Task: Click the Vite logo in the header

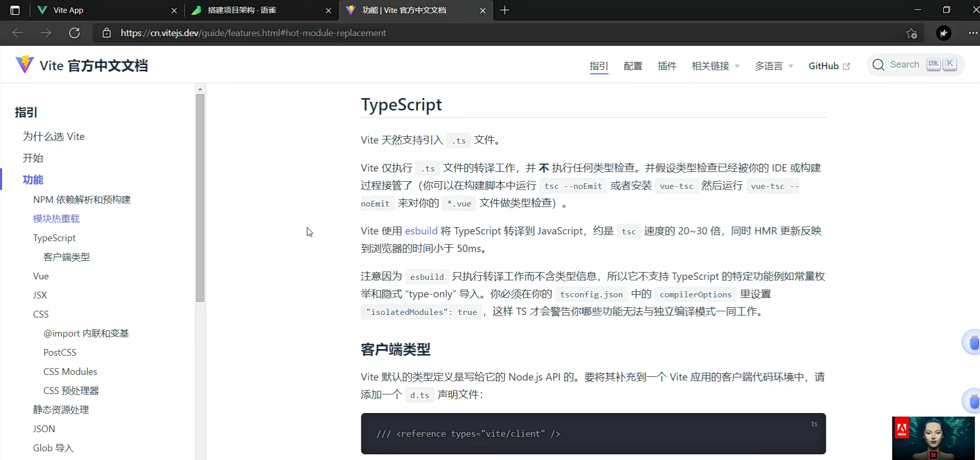Action: [24, 65]
